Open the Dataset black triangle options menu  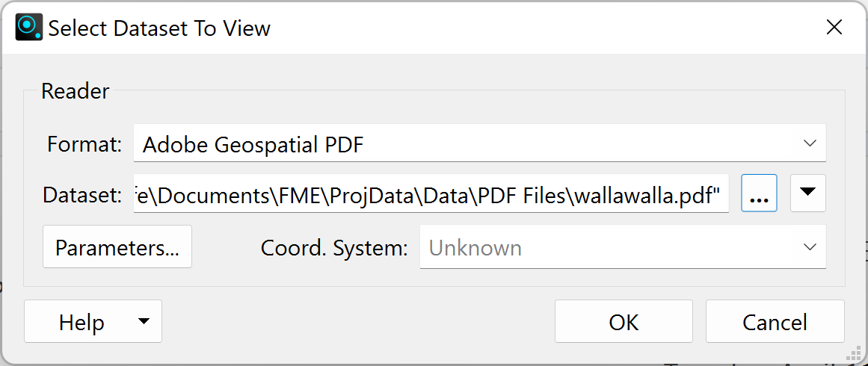pos(808,193)
